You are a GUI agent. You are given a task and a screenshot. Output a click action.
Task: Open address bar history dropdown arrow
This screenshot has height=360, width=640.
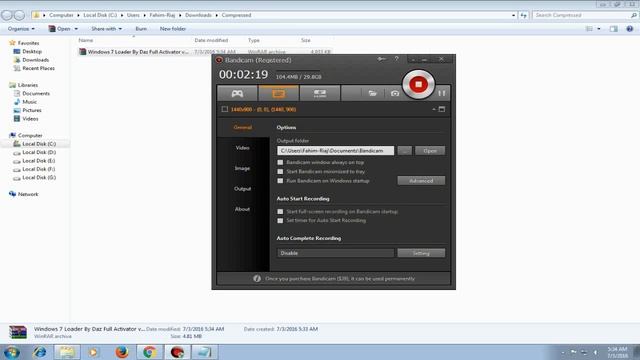pos(513,15)
